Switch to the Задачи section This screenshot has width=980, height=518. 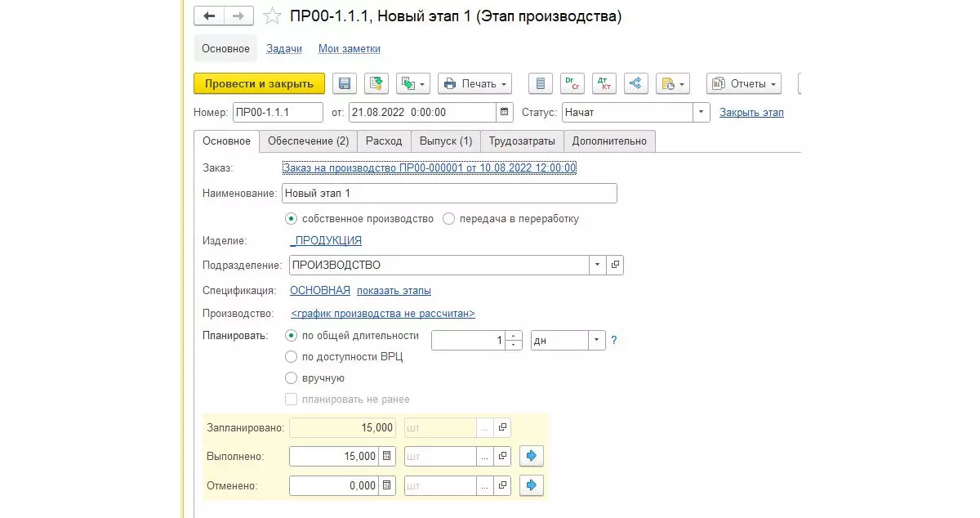(x=284, y=49)
